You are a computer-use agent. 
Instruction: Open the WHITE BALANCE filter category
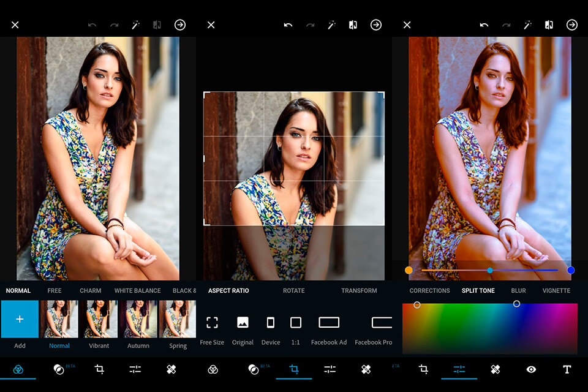[137, 291]
